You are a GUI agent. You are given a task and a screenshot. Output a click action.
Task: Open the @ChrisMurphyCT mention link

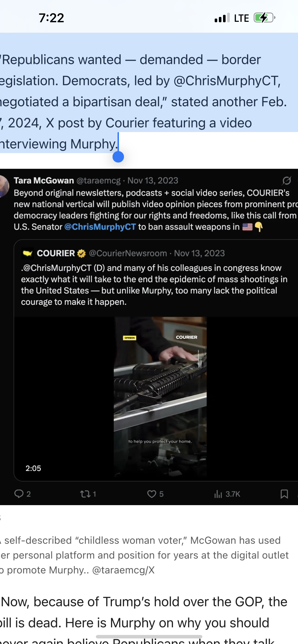point(100,227)
